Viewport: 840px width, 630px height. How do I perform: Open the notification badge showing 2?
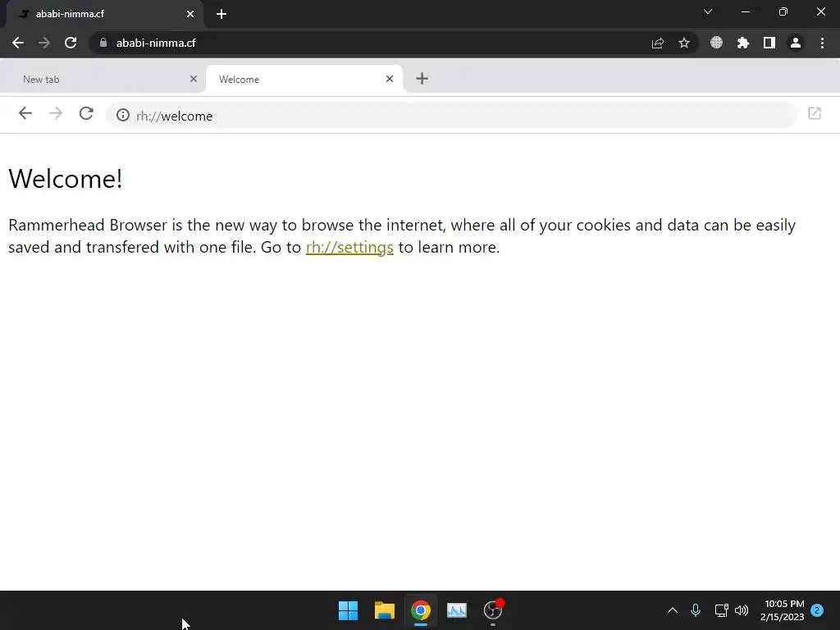point(817,610)
